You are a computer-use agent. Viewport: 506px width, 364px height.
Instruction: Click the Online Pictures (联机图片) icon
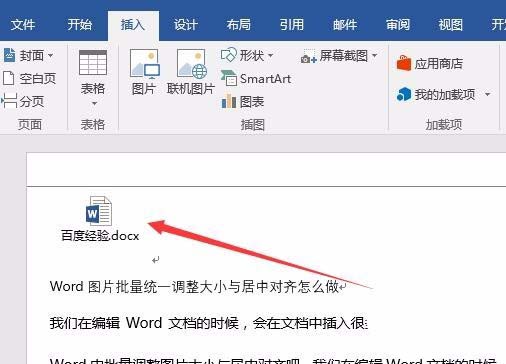point(191,64)
